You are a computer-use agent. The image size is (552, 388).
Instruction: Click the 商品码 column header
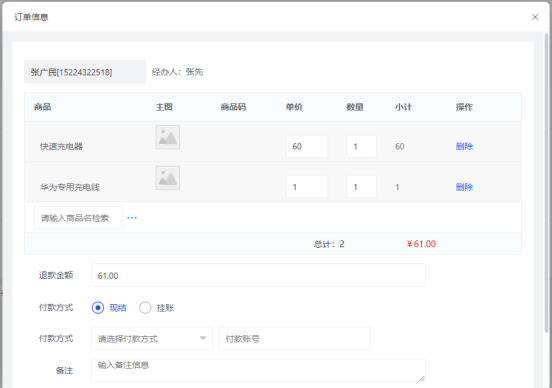[x=233, y=107]
